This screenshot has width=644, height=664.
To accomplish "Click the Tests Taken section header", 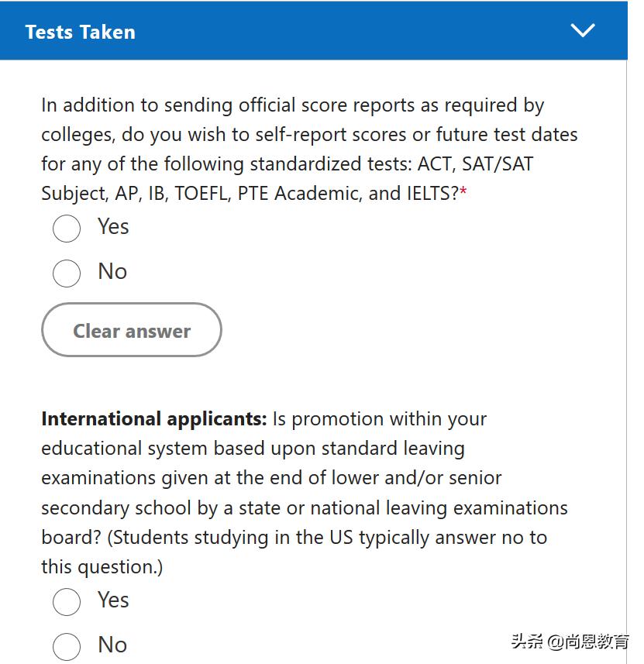I will [80, 31].
